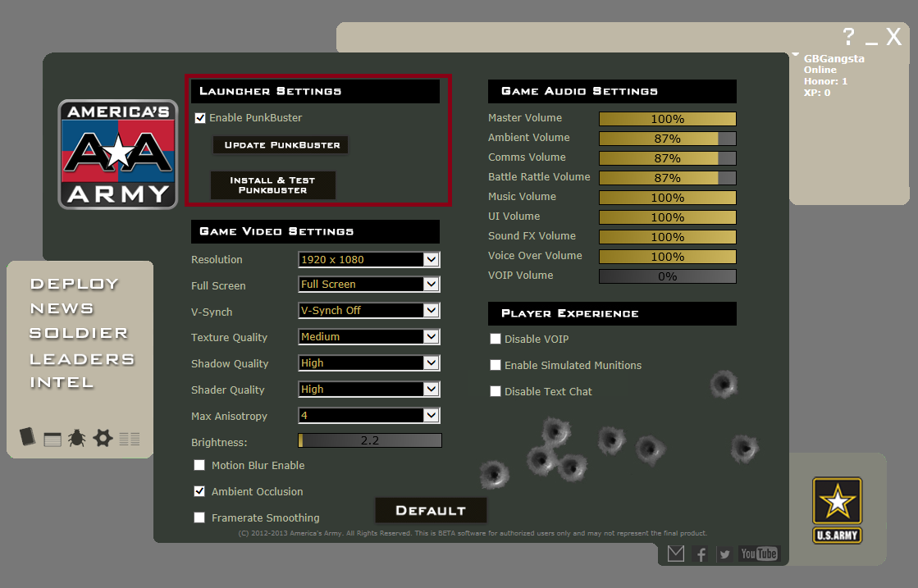918x588 pixels.
Task: Click the question mark help icon
Action: pyautogui.click(x=848, y=37)
